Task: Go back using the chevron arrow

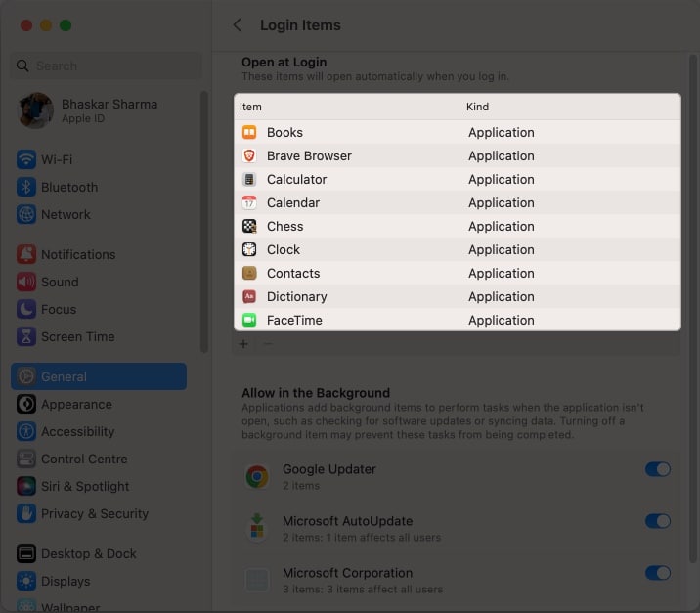Action: [x=238, y=25]
